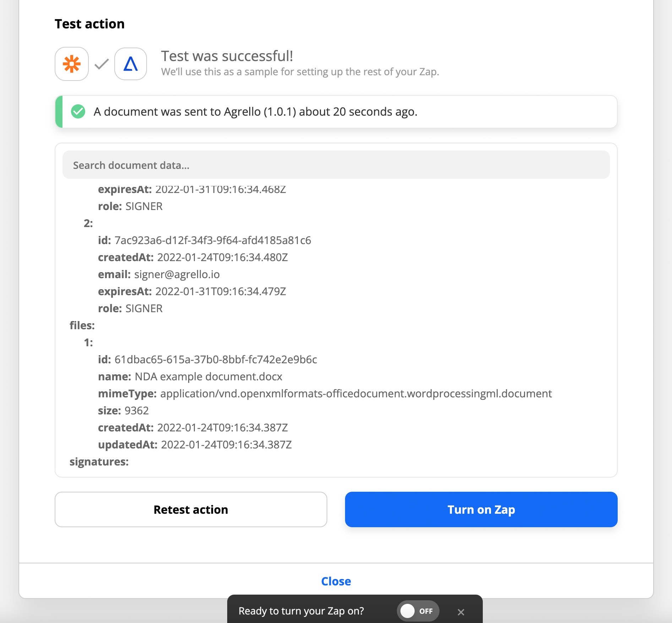Screen dimensions: 672x623
Task: Click the NDA example document.docx name value
Action: click(x=208, y=376)
